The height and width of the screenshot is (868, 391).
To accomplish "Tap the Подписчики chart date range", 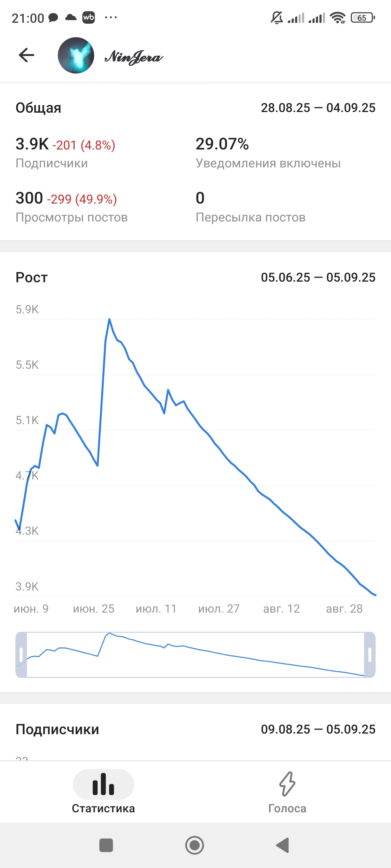I will point(318,729).
